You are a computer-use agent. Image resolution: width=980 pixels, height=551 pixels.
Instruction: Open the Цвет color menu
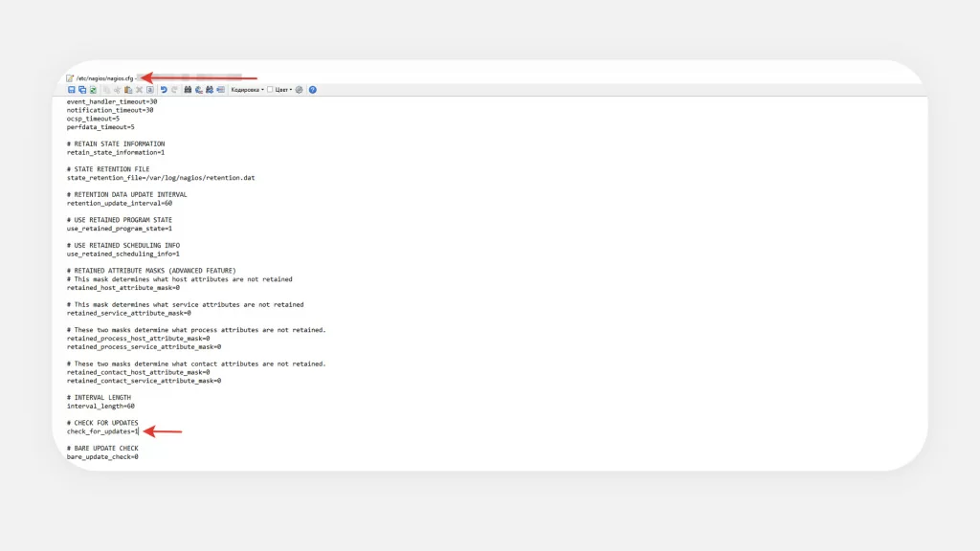[x=283, y=89]
